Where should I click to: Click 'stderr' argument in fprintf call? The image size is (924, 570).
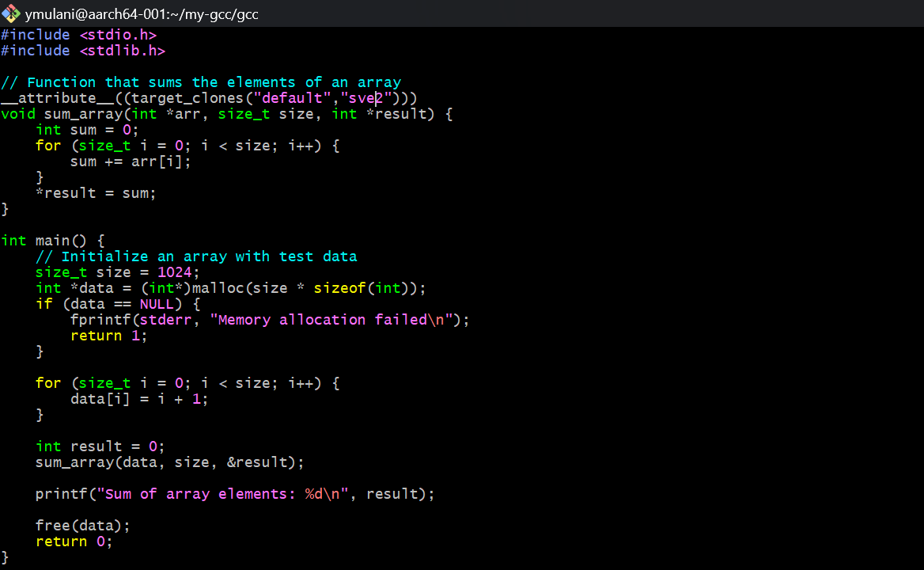(x=165, y=320)
